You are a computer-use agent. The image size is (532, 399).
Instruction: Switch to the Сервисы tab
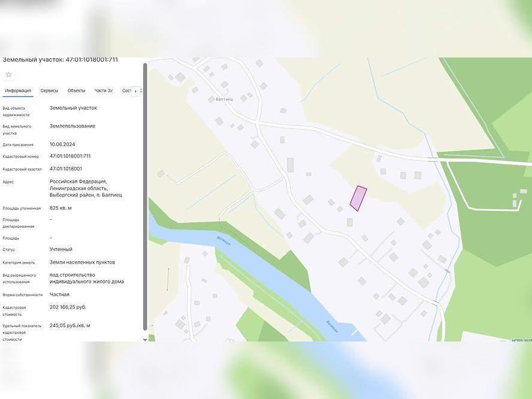(49, 91)
